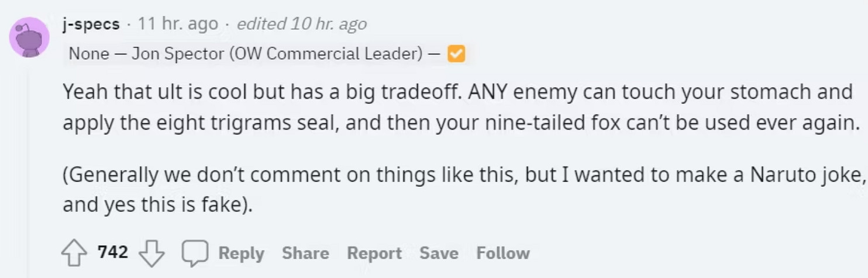The height and width of the screenshot is (278, 868).
Task: Follow this comment thread
Action: pyautogui.click(x=503, y=253)
